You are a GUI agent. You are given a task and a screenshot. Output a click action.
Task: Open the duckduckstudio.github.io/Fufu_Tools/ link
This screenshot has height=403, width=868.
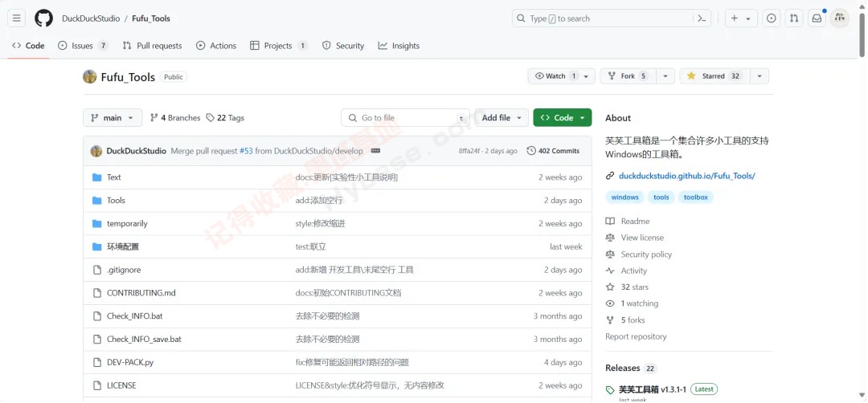coord(687,177)
